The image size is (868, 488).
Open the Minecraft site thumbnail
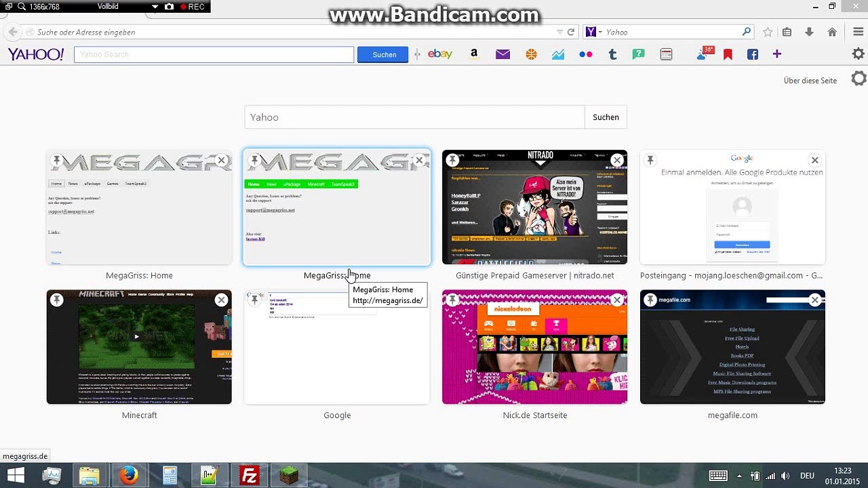click(x=139, y=347)
